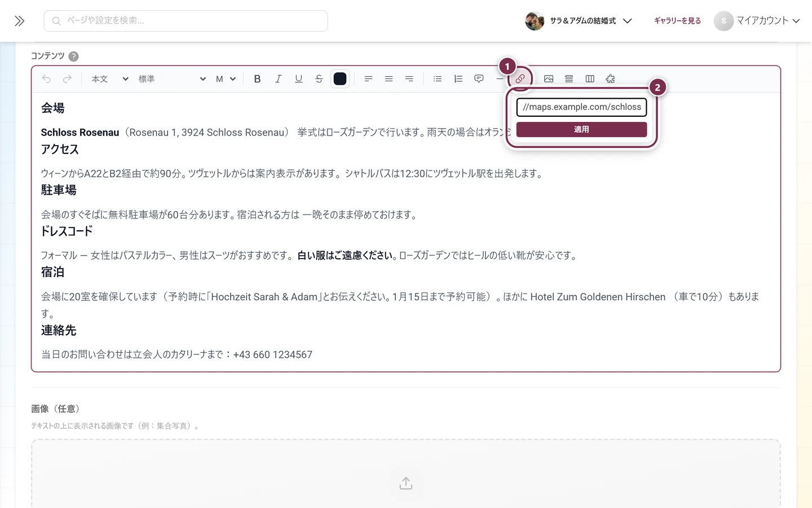Align text to the right
The height and width of the screenshot is (508, 812).
(409, 79)
